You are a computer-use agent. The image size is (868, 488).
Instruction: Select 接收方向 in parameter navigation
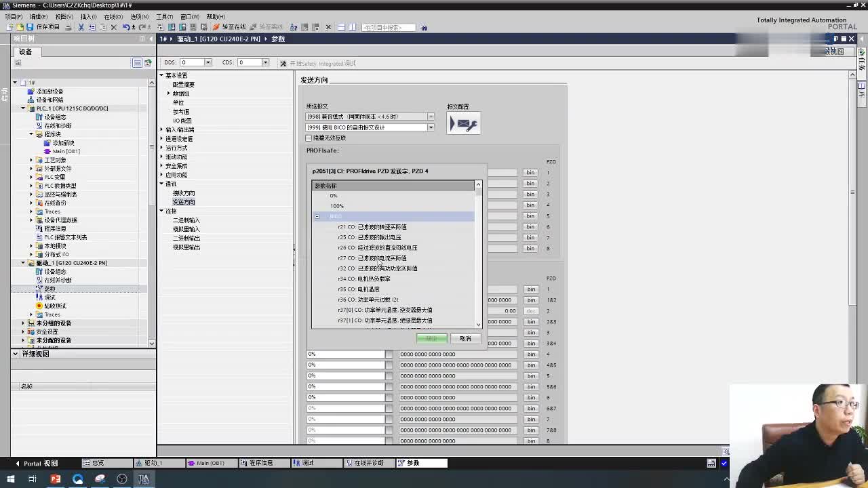(x=183, y=193)
